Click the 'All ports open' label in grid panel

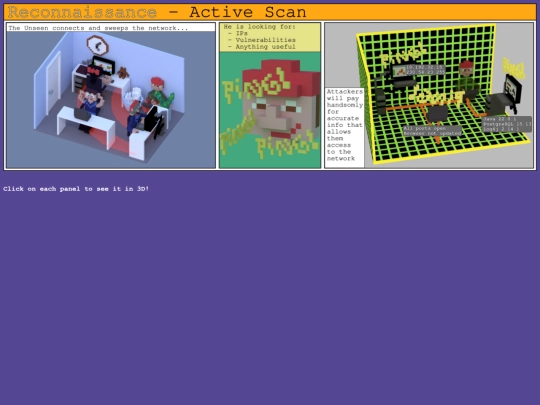tap(425, 128)
